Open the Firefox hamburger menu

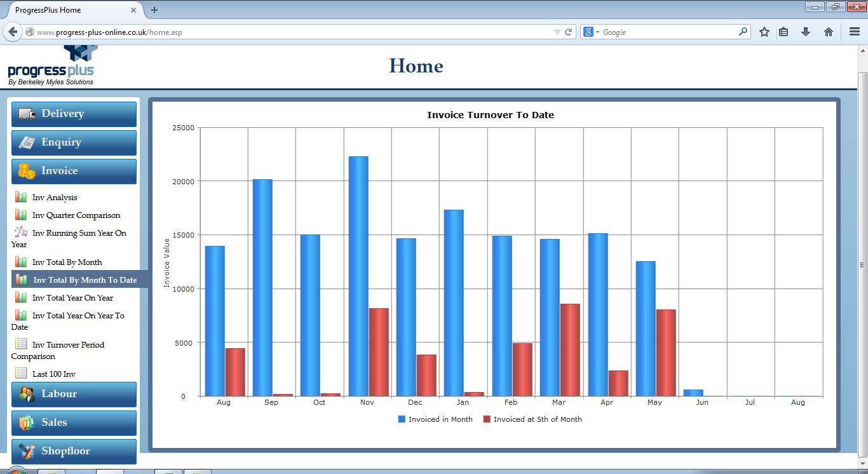point(855,32)
